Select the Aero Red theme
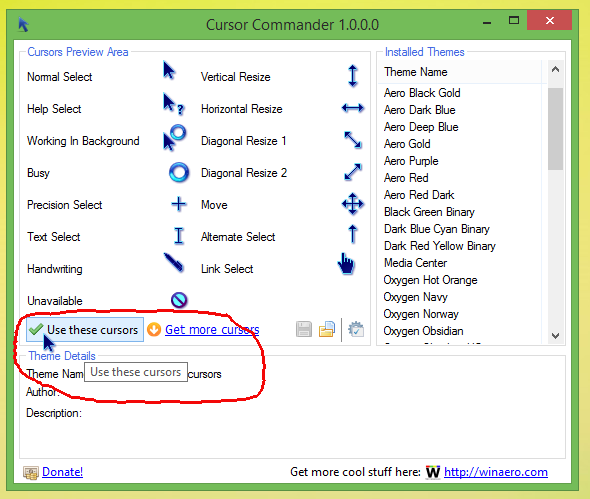The width and height of the screenshot is (590, 499). [x=406, y=178]
